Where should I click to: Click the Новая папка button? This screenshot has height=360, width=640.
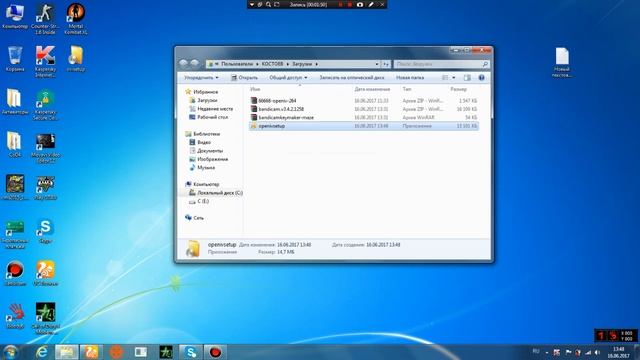pos(410,78)
